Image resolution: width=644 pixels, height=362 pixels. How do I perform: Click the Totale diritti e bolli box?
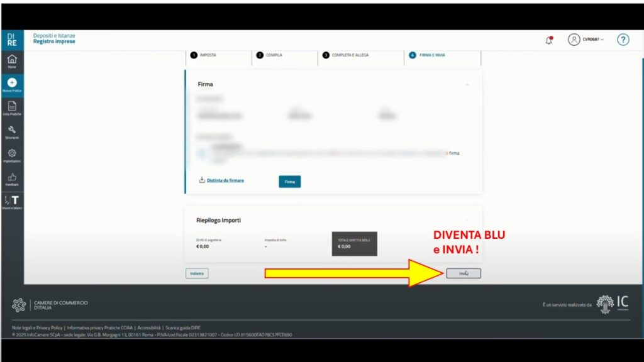click(355, 244)
